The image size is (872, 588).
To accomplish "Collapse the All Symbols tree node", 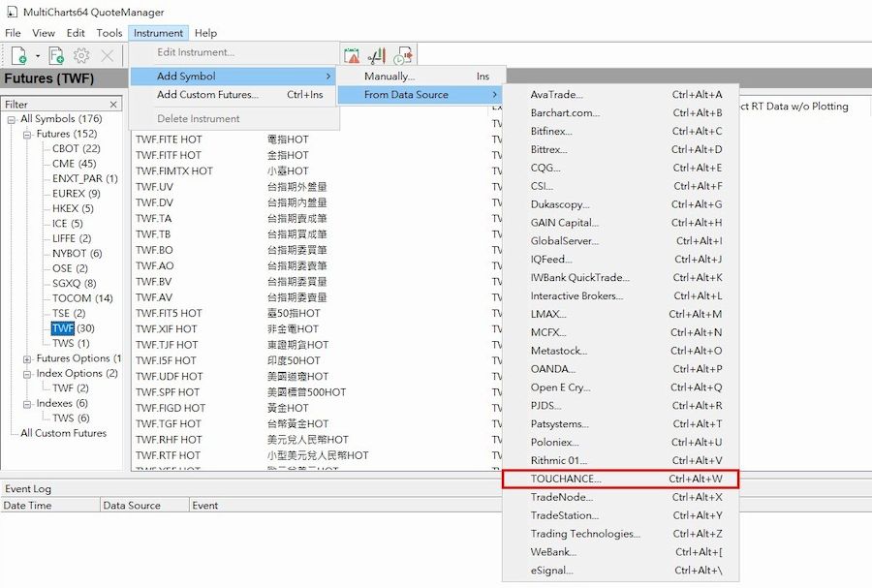I will pos(11,119).
